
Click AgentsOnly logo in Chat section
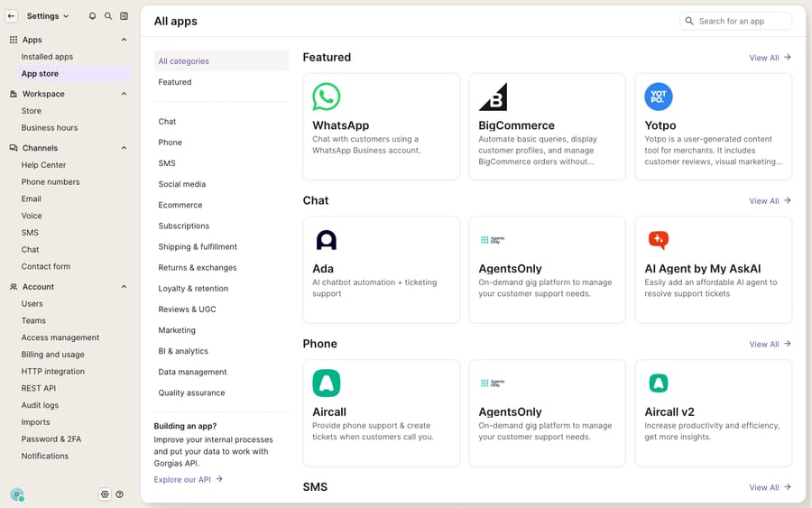[493, 240]
